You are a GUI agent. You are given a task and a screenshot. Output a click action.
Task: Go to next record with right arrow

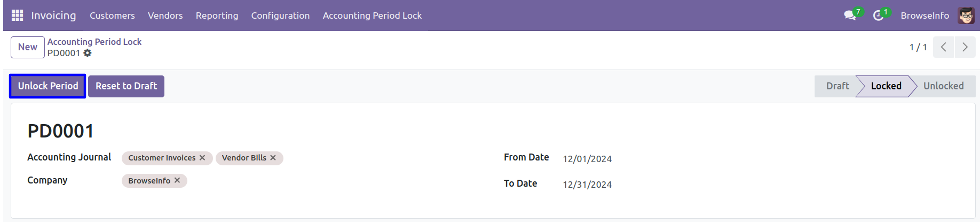(965, 47)
